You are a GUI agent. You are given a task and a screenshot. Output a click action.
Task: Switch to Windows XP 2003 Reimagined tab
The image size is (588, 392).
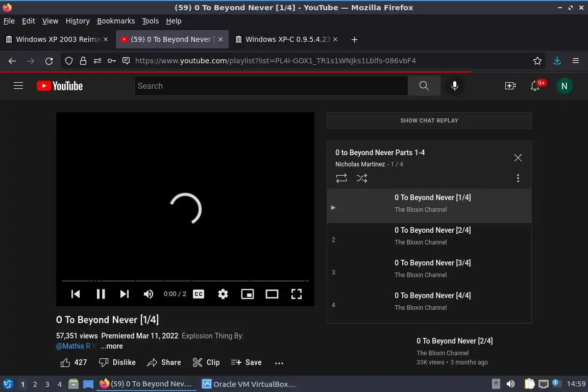tap(57, 39)
